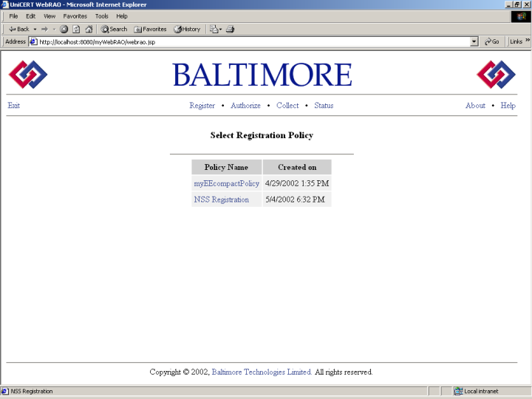Click the Created on column header

pos(297,167)
